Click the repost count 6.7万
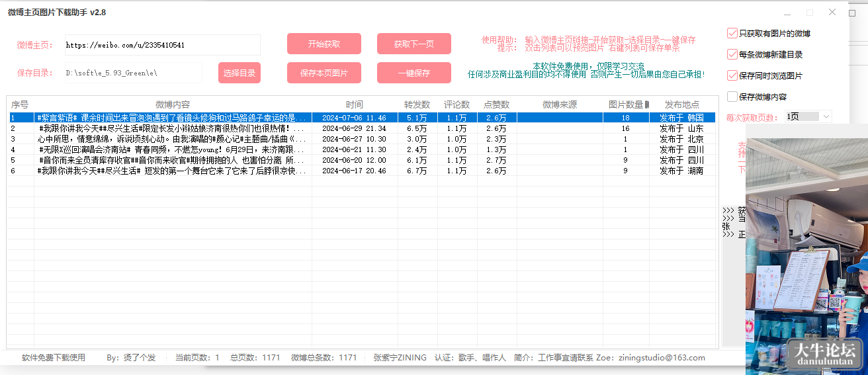 point(417,171)
